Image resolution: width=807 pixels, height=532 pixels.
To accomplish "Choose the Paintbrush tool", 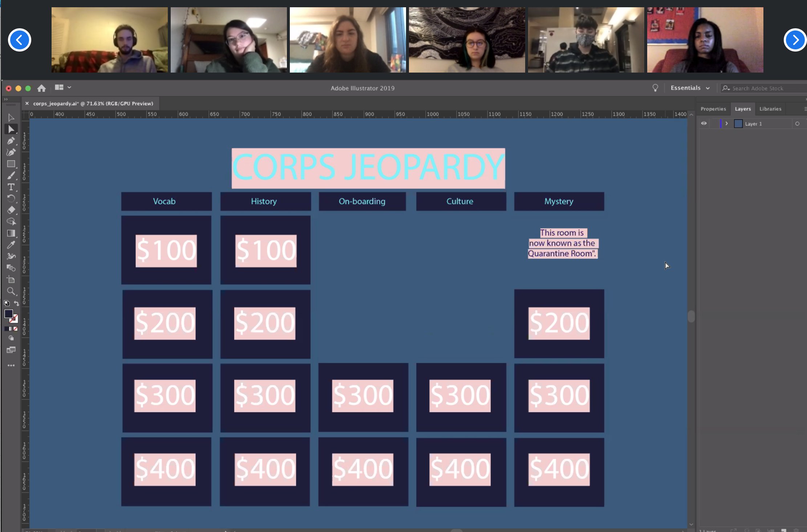I will (11, 176).
